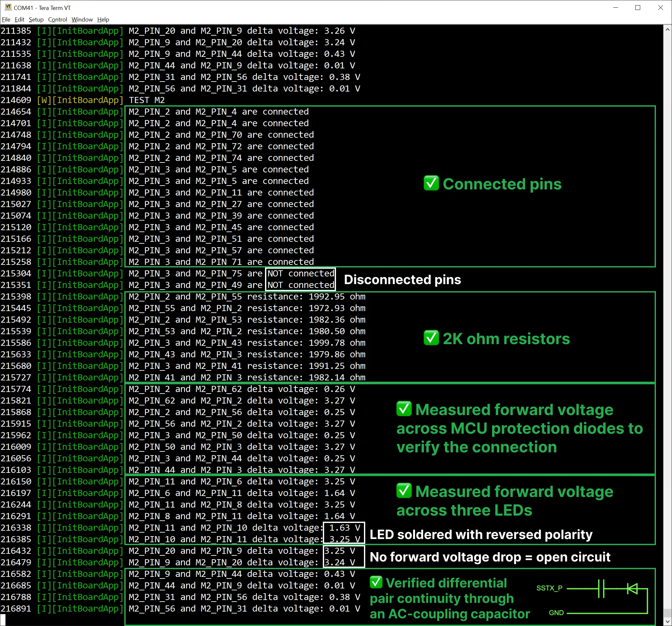Click the yellow [W] TEST M2 log line
The image size is (672, 626).
pos(83,100)
